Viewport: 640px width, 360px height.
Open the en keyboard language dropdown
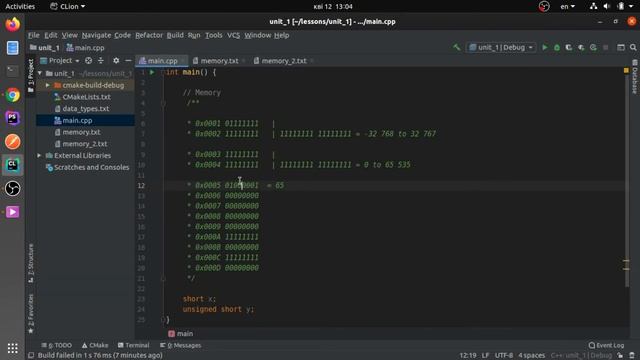pos(567,7)
